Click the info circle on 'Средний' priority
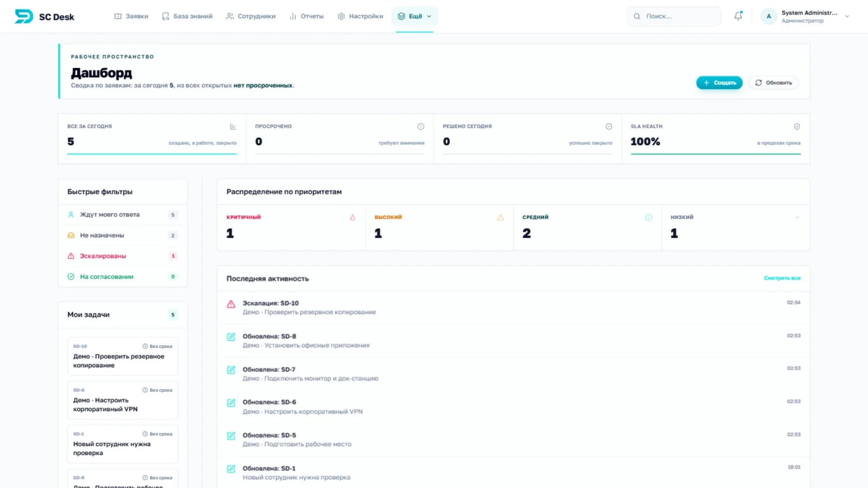The height and width of the screenshot is (488, 868). [648, 217]
